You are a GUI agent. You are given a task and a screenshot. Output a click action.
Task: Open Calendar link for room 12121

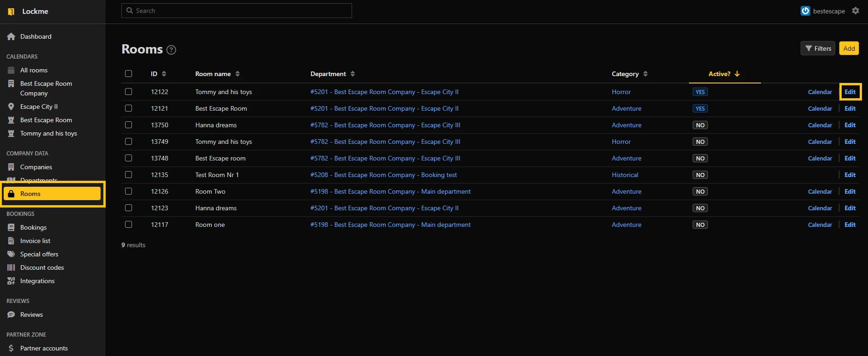(x=820, y=109)
